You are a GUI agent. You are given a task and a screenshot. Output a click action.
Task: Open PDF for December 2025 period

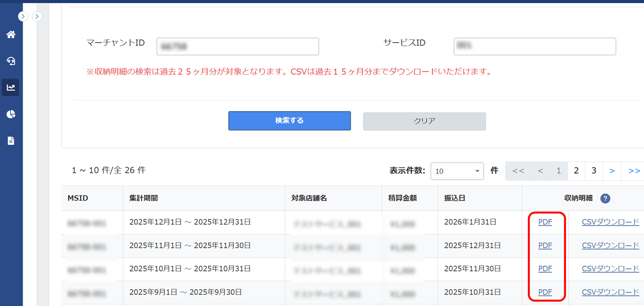(x=545, y=222)
